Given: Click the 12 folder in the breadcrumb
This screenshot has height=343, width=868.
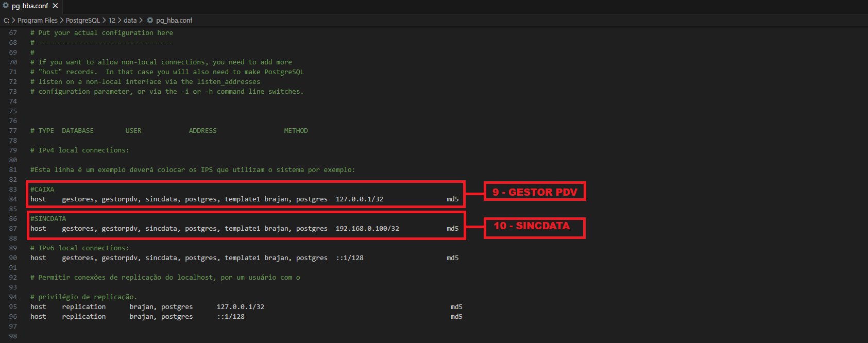Looking at the screenshot, I should (112, 20).
